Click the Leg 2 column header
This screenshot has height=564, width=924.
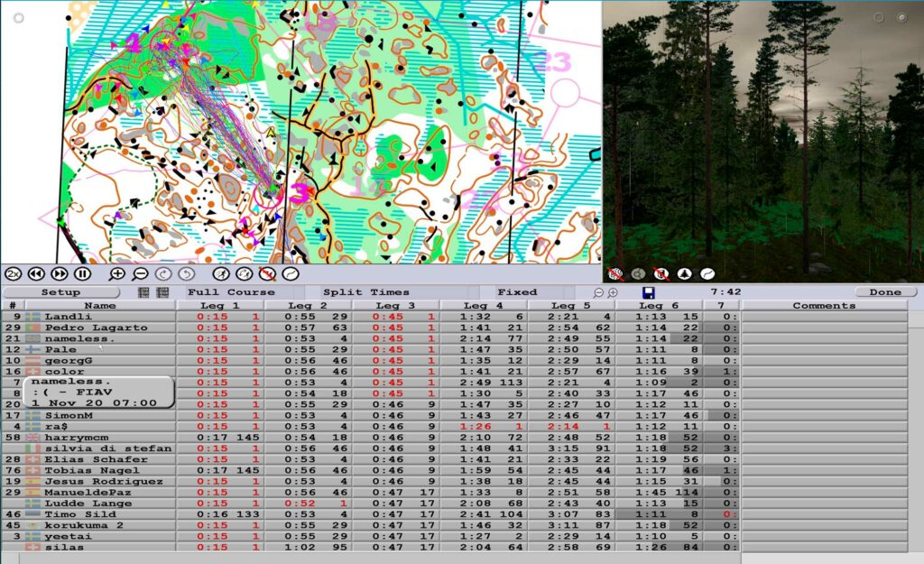tap(308, 305)
